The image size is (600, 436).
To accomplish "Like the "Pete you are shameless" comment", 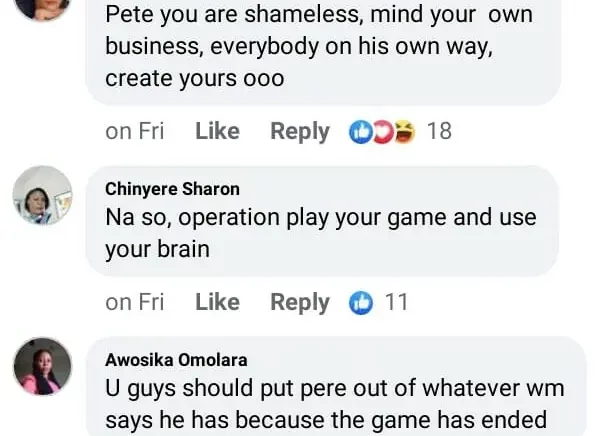I will [217, 131].
